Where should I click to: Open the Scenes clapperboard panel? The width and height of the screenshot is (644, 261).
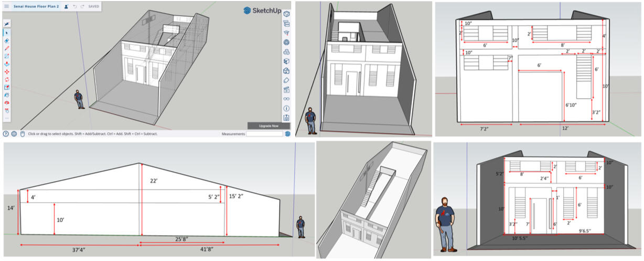286,90
